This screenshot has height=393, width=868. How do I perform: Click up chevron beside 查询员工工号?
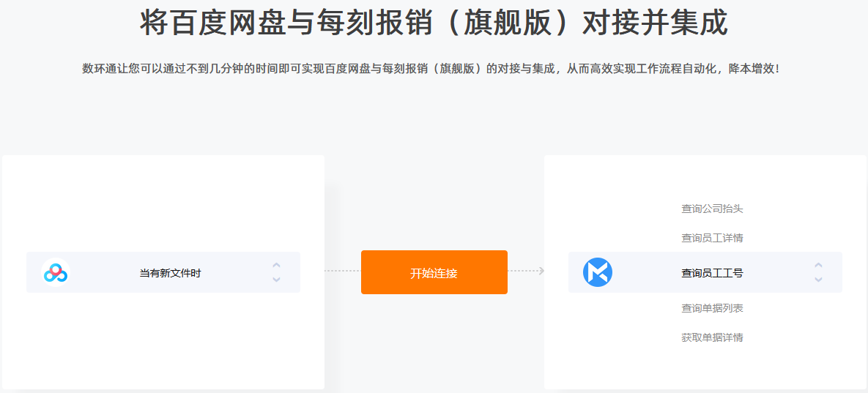pyautogui.click(x=818, y=266)
